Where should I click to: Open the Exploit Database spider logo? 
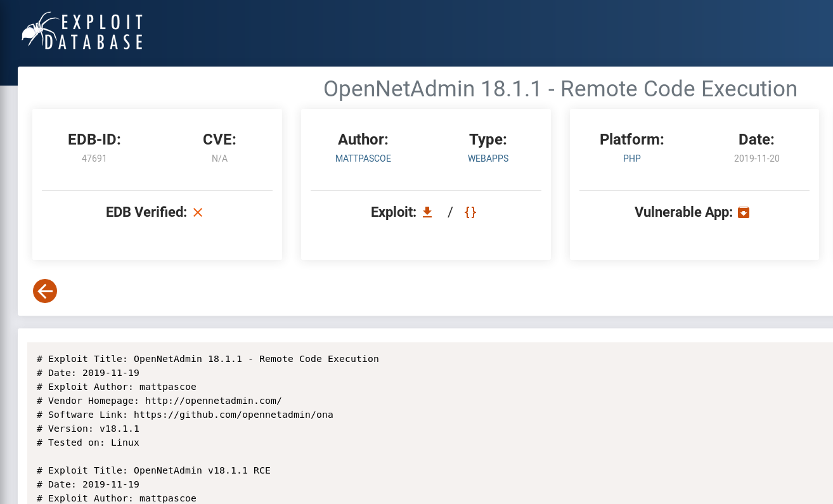point(82,30)
